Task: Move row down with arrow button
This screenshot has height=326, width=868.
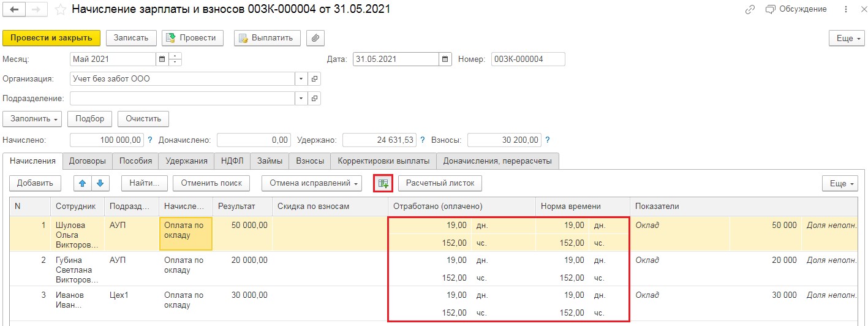Action: [100, 183]
